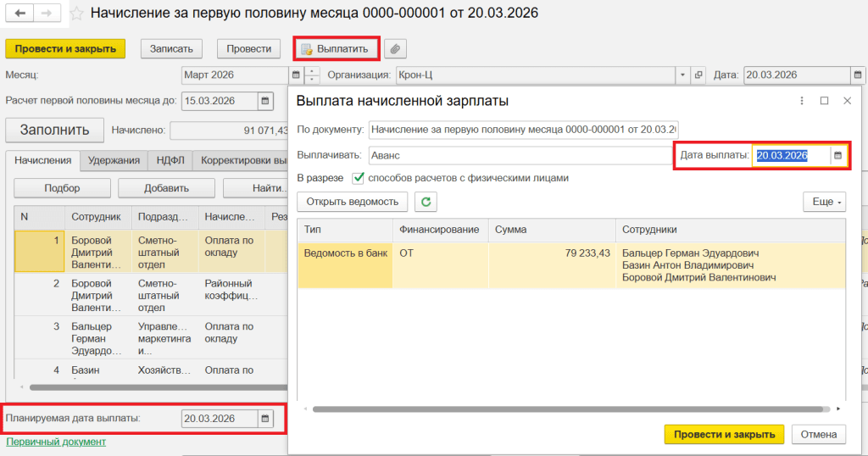The width and height of the screenshot is (868, 456).
Task: Click the paperclip attachments icon
Action: 395,48
